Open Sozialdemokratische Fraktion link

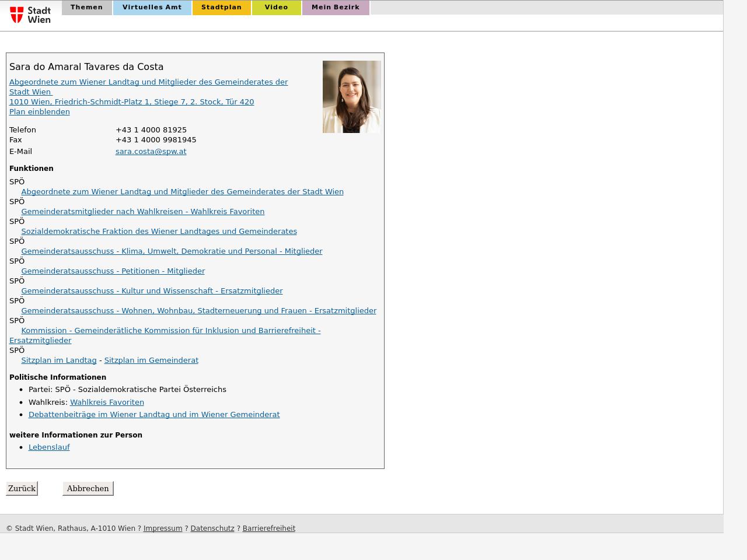(159, 232)
